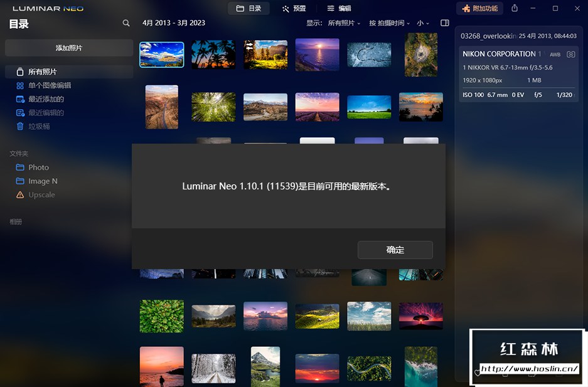
Task: Click the 添加照片 add photos button
Action: pos(69,48)
